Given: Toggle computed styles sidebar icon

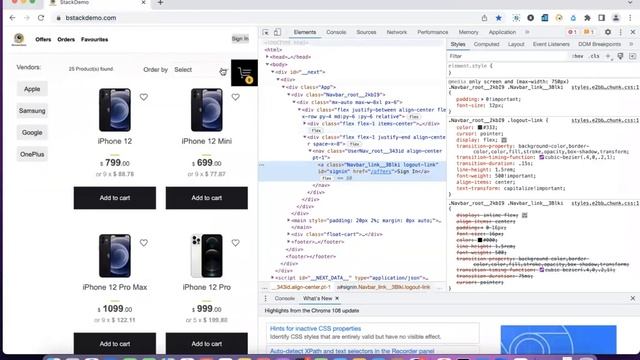Looking at the screenshot, I should 633,56.
